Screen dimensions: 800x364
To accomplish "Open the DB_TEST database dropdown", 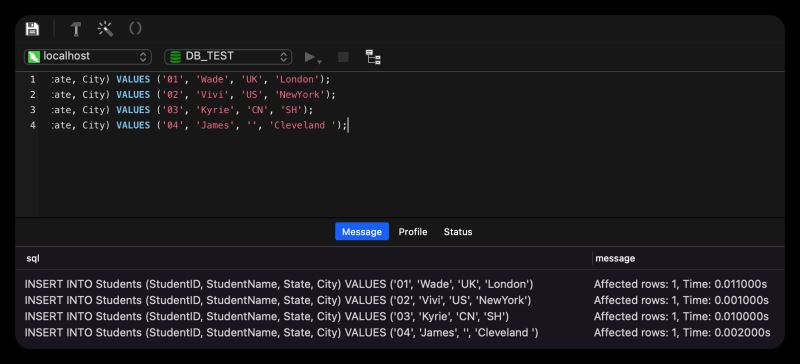I will (x=228, y=57).
